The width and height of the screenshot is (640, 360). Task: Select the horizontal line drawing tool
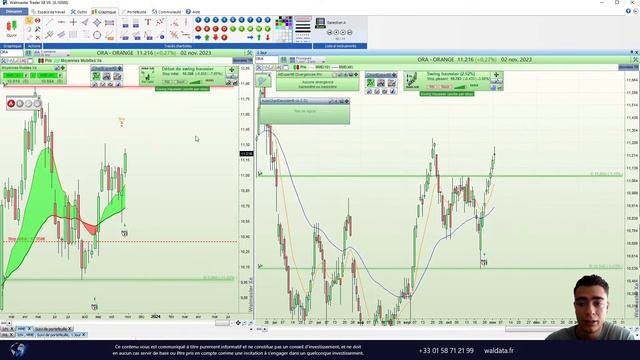[x=61, y=22]
